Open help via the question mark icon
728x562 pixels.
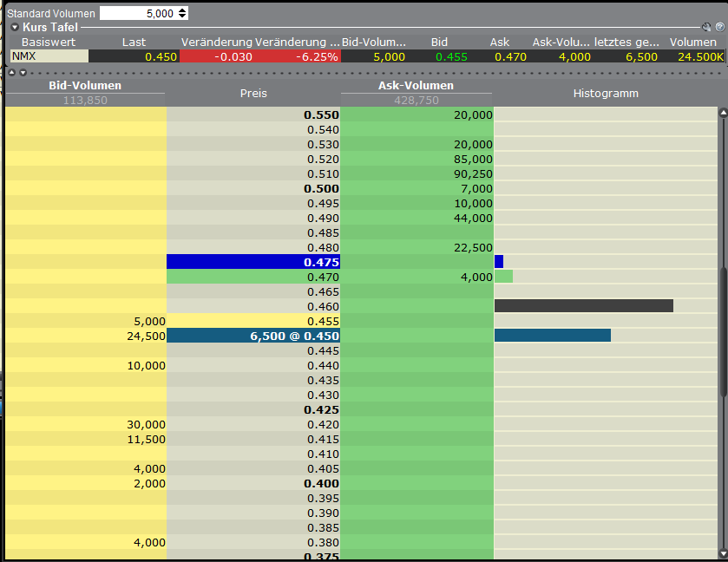pos(720,27)
